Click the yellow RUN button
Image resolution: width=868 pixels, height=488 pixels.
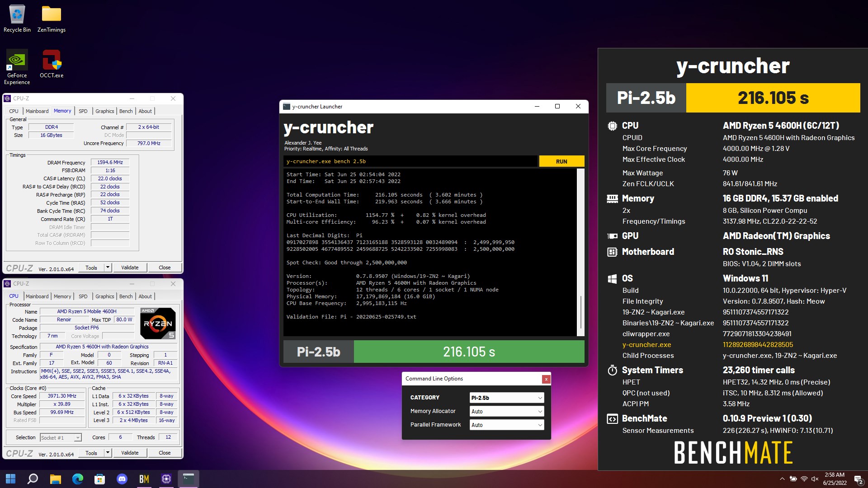click(561, 161)
